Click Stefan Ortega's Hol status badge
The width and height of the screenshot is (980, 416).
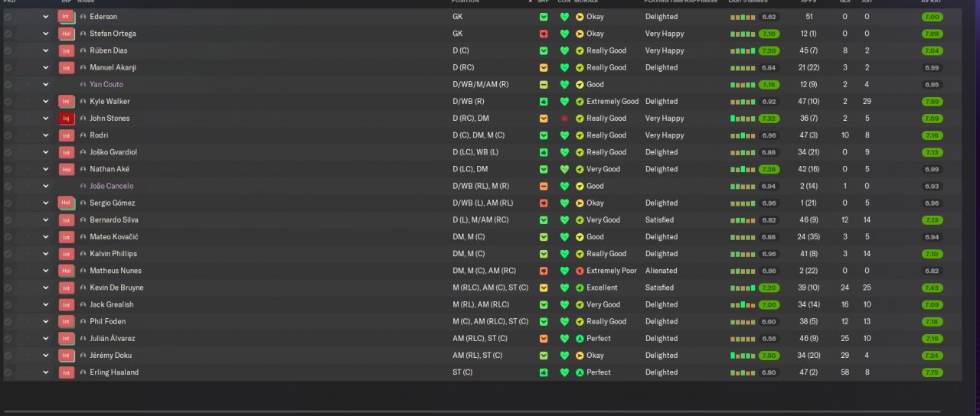coord(66,34)
